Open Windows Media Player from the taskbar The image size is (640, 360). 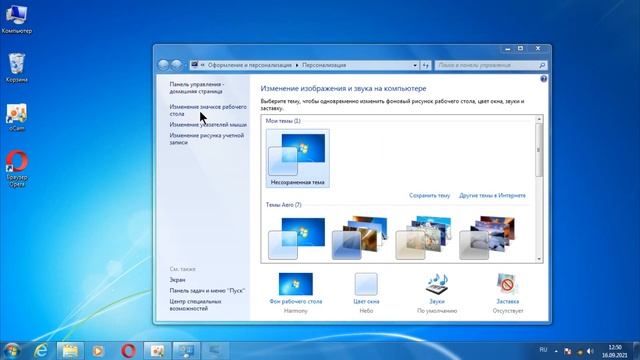(98, 351)
